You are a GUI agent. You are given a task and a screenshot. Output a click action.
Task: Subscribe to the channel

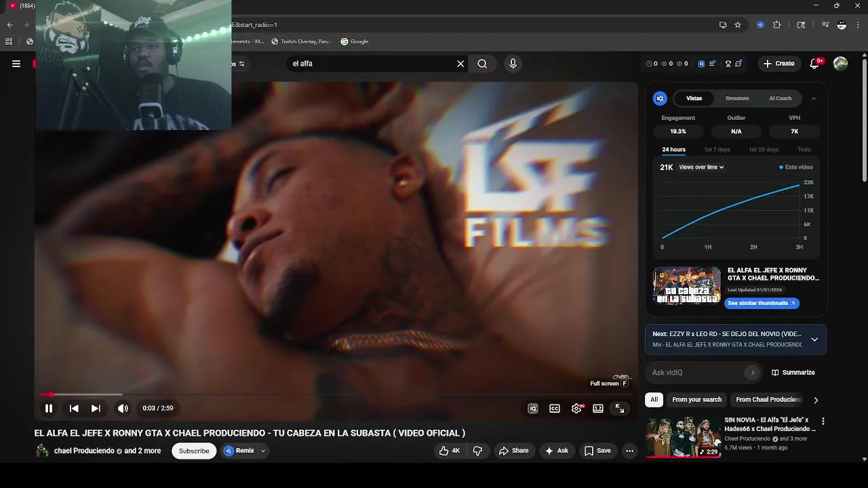click(194, 451)
